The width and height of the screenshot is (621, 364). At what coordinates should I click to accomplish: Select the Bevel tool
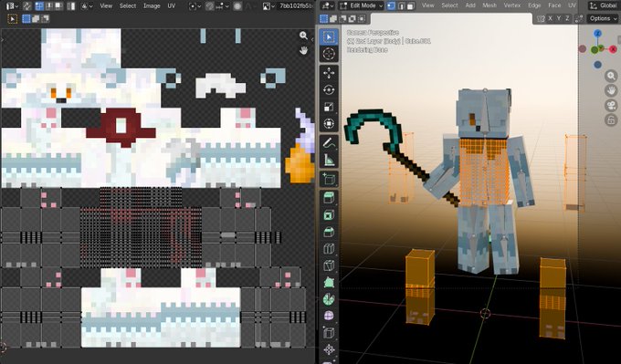coord(329,232)
